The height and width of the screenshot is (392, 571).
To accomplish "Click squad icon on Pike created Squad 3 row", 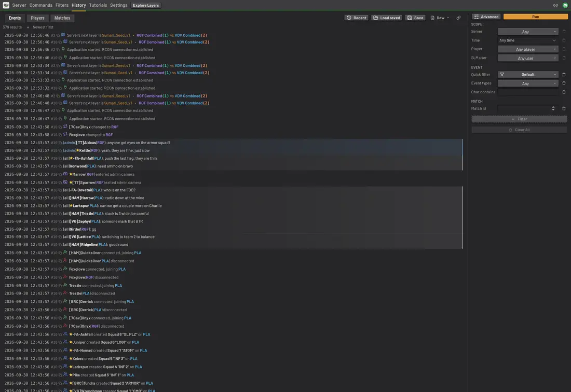I will tap(65, 374).
